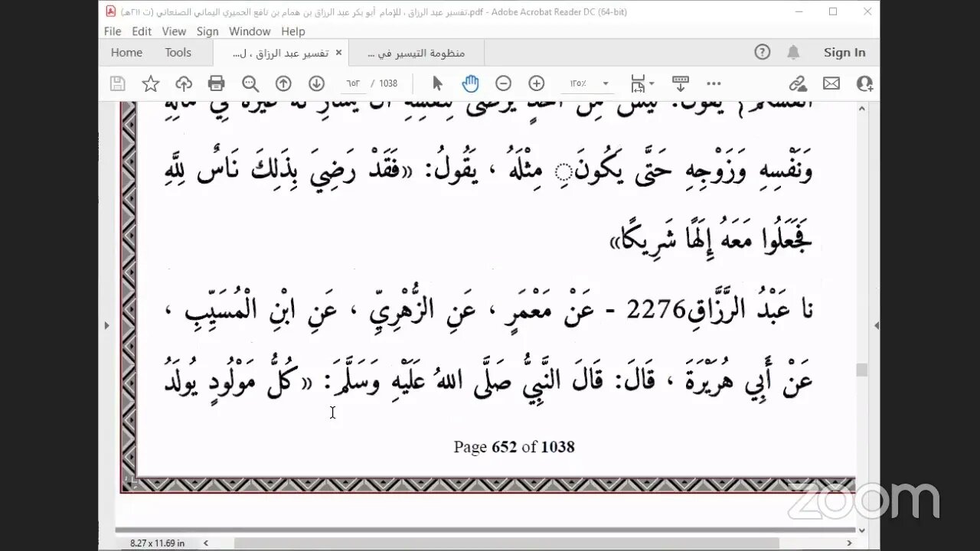Click the add people share icon
The image size is (980, 551).
click(x=864, y=83)
